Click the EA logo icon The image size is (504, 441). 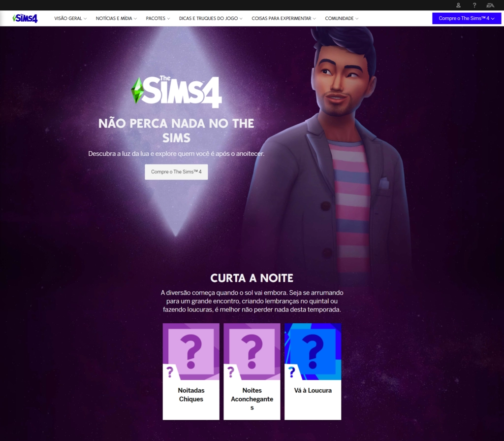point(490,5)
